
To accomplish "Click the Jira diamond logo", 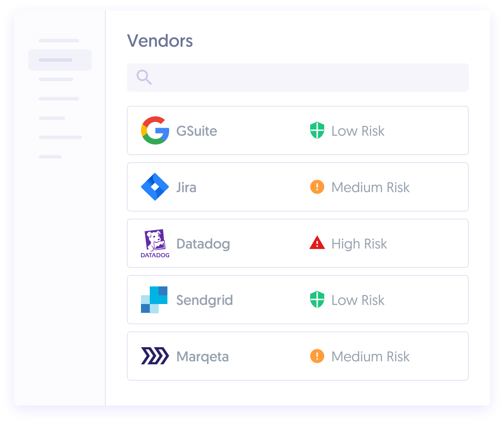I will [x=155, y=187].
